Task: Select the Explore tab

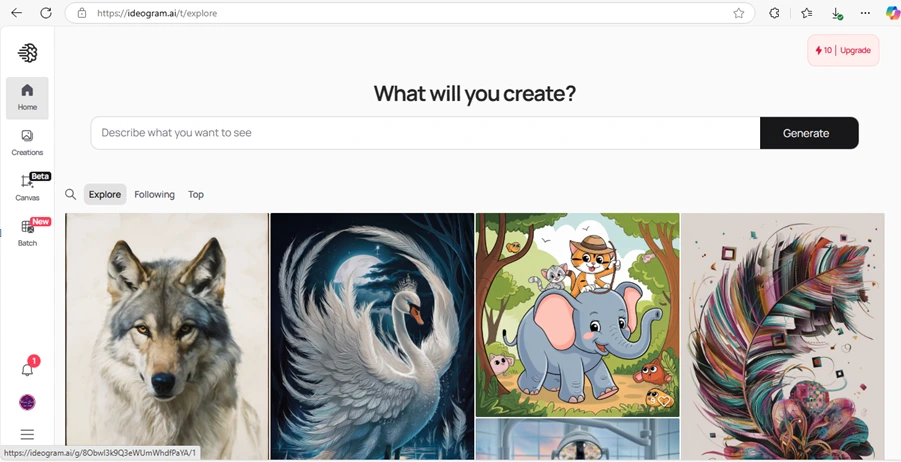Action: point(105,194)
